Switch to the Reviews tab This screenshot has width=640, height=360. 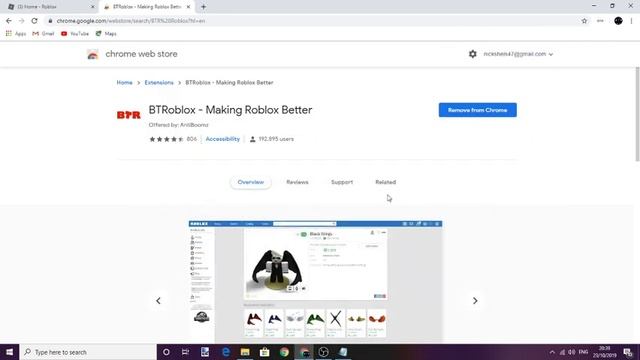point(297,182)
